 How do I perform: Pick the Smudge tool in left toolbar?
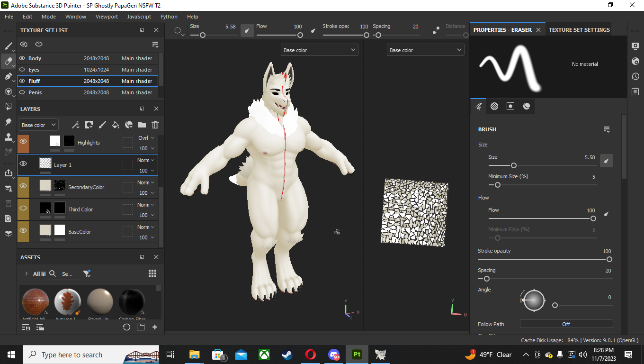[x=8, y=122]
